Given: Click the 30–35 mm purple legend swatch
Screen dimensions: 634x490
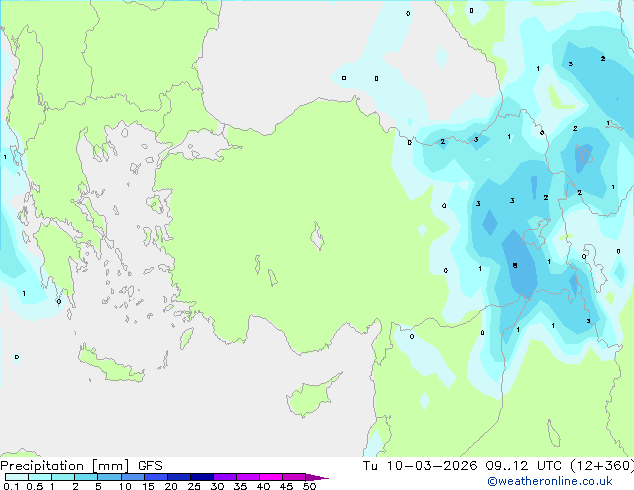Looking at the screenshot, I should (225, 477).
